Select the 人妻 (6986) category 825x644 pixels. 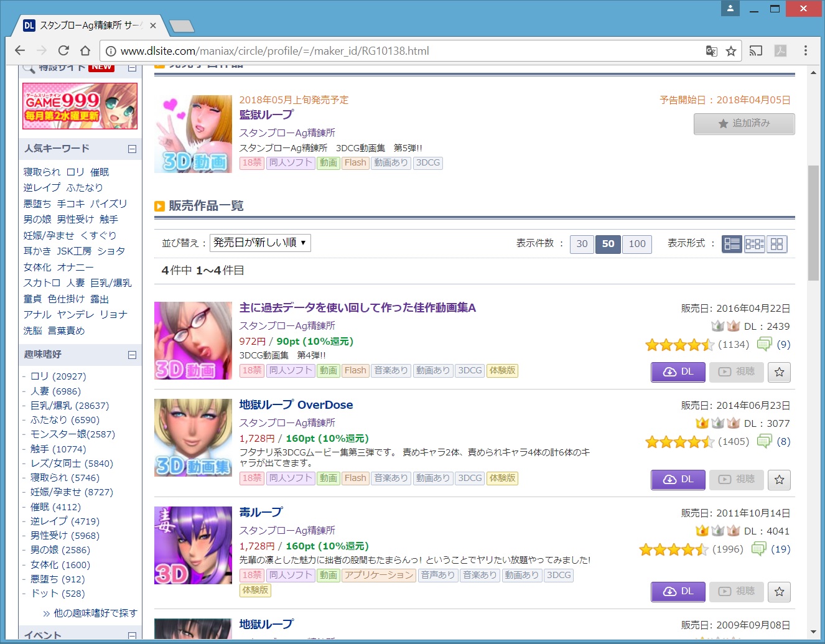tap(55, 391)
